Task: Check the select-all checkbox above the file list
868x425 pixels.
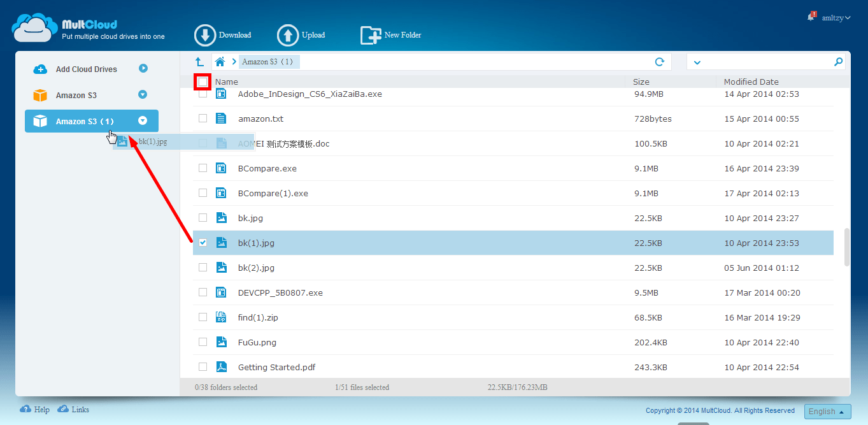Action: tap(202, 82)
